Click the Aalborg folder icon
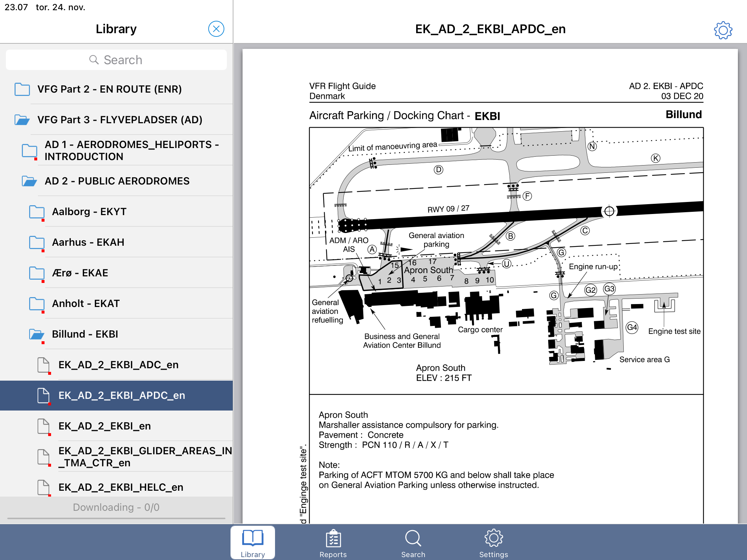 (37, 212)
